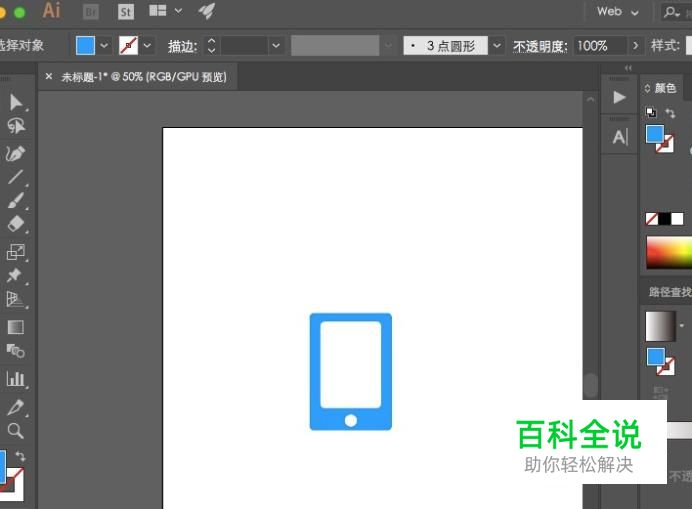Swap fill and stroke in Color panel
The height and width of the screenshot is (509, 692).
(x=670, y=113)
